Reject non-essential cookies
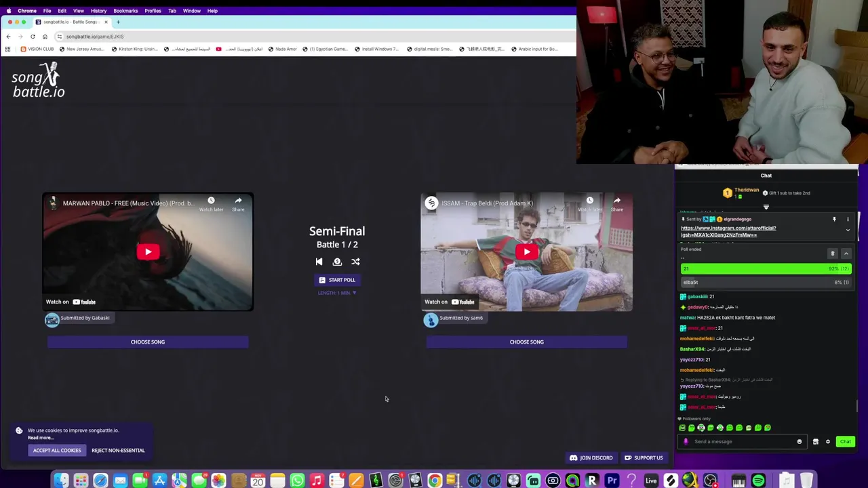 pyautogui.click(x=118, y=450)
